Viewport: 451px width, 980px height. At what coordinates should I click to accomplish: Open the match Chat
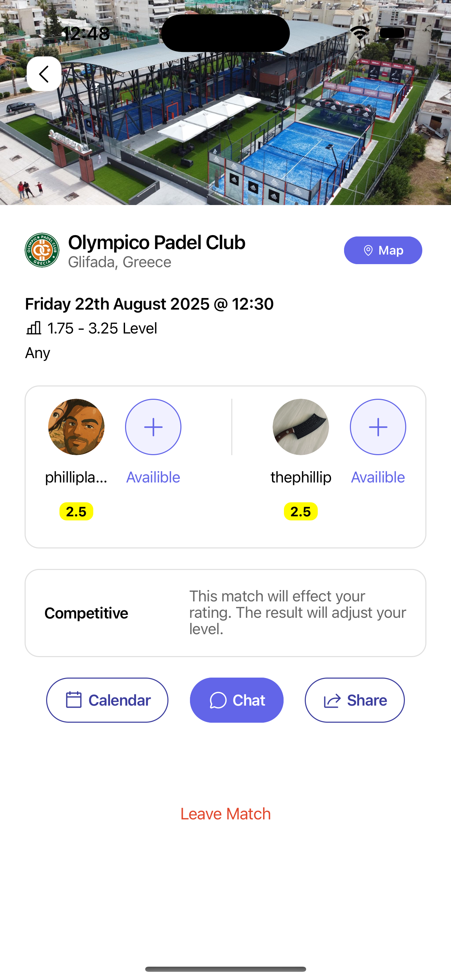(236, 700)
